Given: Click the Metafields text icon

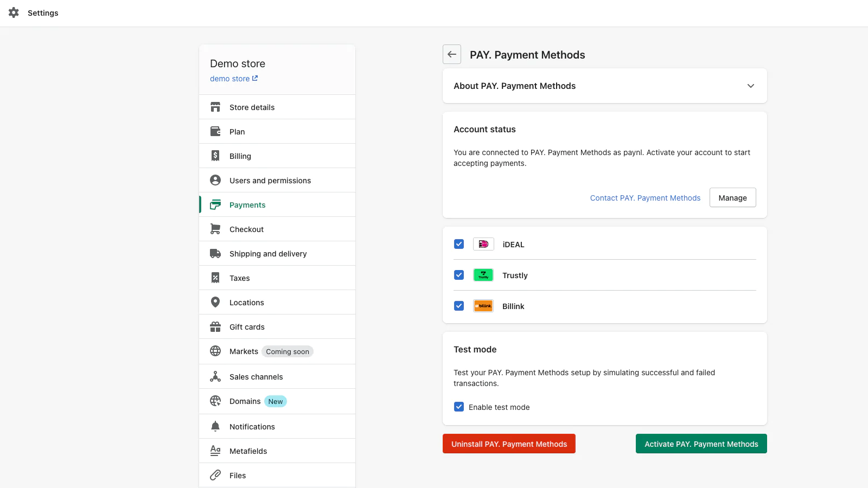Looking at the screenshot, I should pos(215,451).
